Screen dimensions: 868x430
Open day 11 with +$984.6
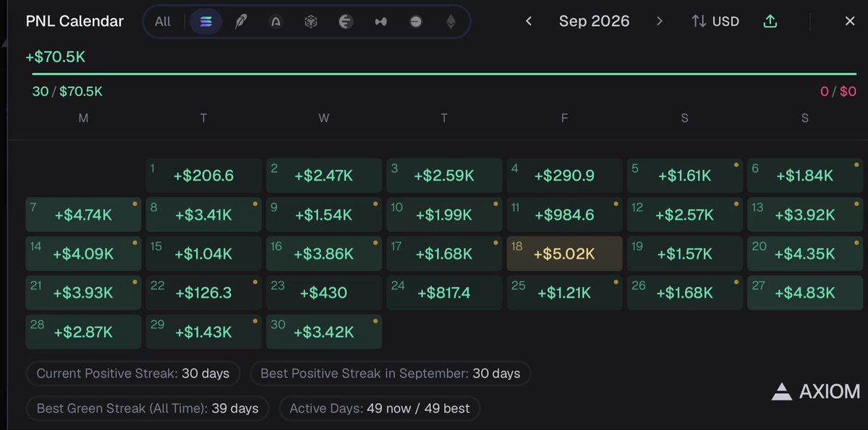tap(564, 215)
